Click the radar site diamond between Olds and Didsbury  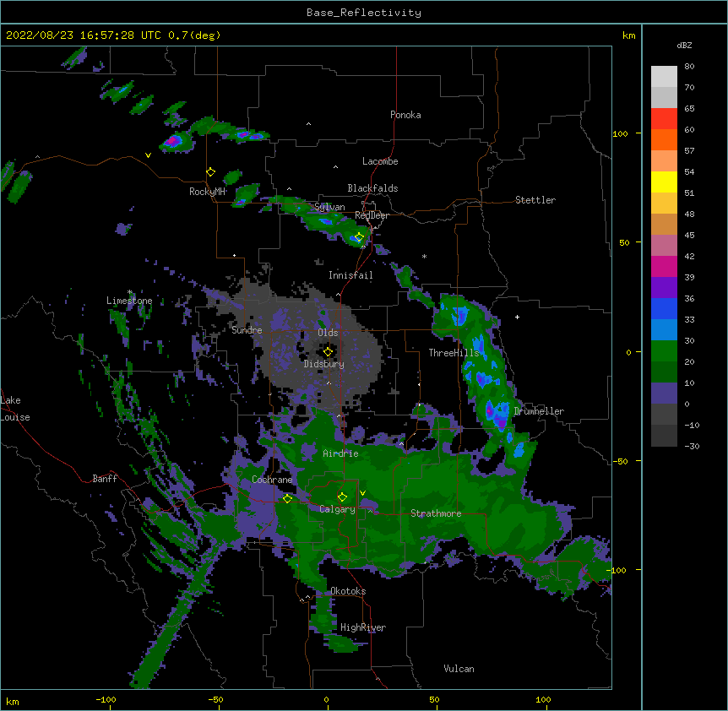click(328, 352)
